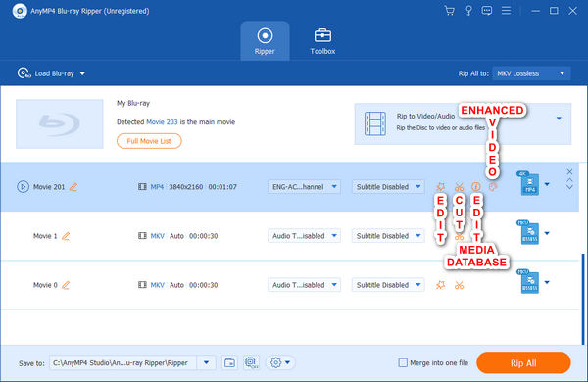Open the Rip All to MKV Lossless dropdown
The image size is (588, 382).
(x=531, y=73)
